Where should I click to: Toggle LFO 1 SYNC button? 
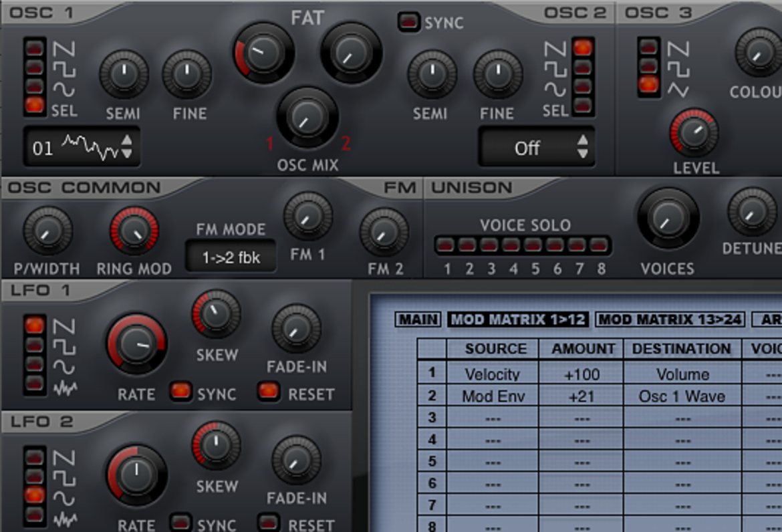180,392
